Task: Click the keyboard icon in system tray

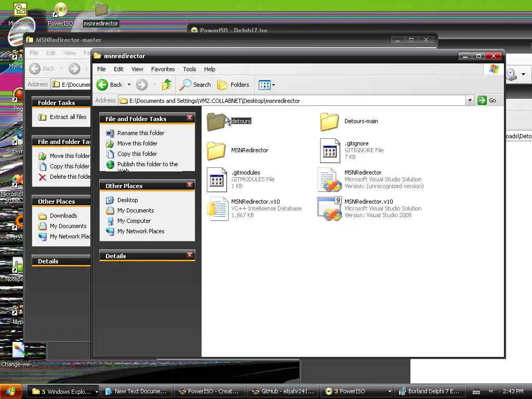Action: click(476, 392)
